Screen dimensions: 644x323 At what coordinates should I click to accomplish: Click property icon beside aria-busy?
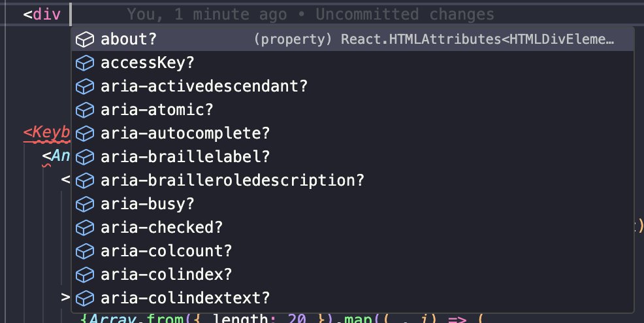[85, 204]
